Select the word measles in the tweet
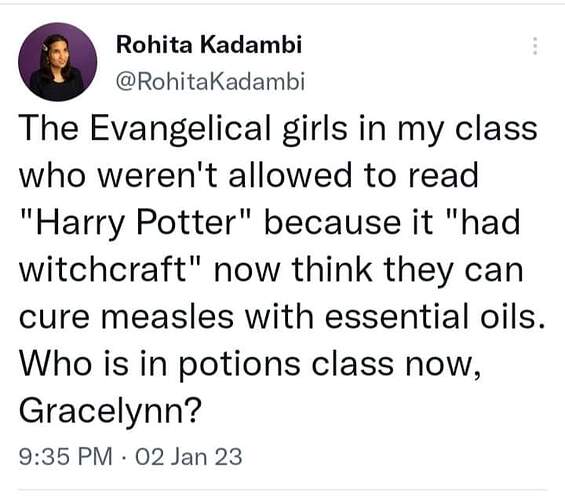565x500 pixels. tap(168, 317)
